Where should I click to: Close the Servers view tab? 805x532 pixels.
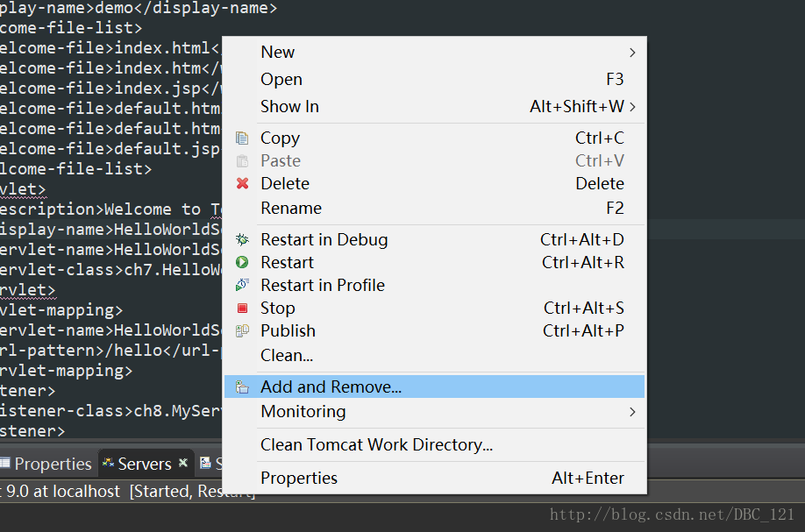click(x=183, y=463)
